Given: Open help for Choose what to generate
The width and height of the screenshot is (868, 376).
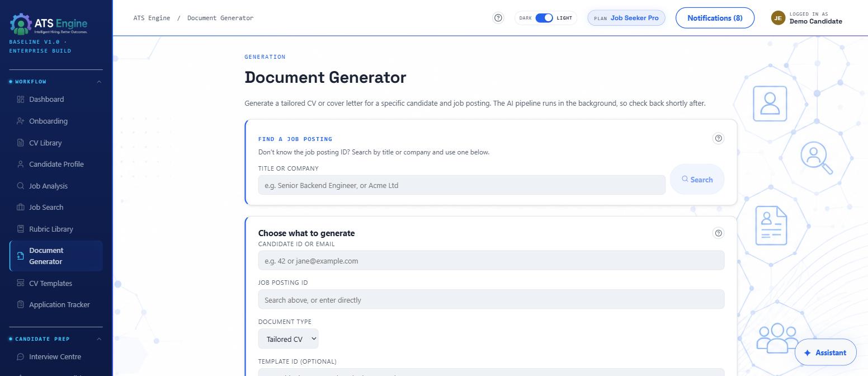Looking at the screenshot, I should [719, 233].
